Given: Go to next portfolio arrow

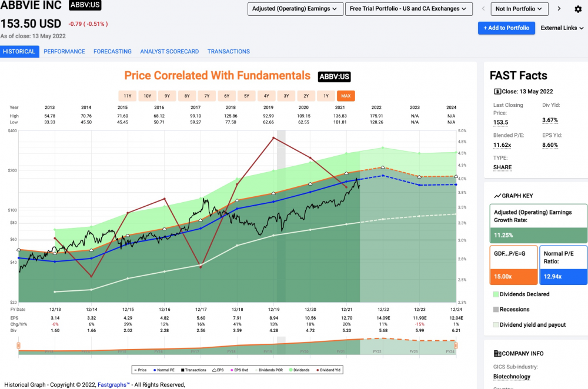Looking at the screenshot, I should pyautogui.click(x=559, y=9).
